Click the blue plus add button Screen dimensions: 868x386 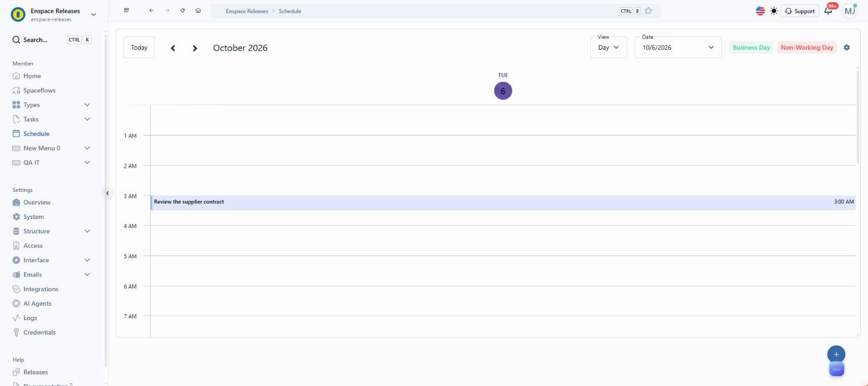[836, 354]
